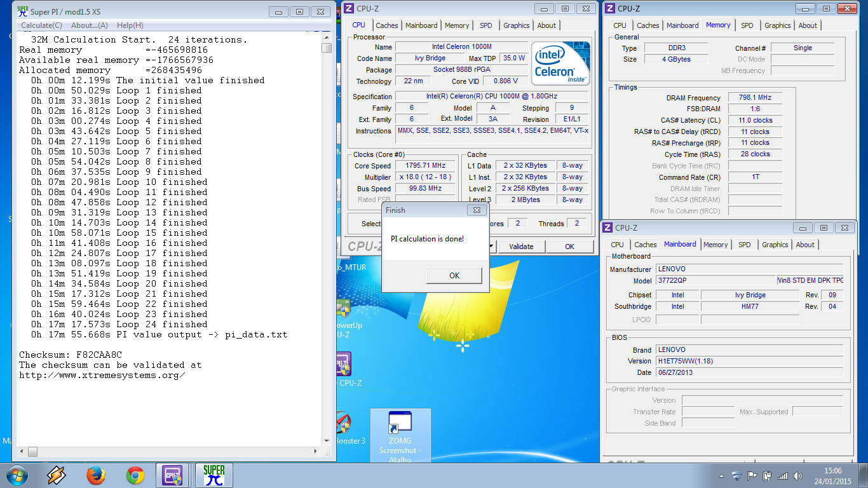Image resolution: width=868 pixels, height=488 pixels.
Task: Click the Name field 'Intel Celeron 1000M'
Action: click(461, 46)
